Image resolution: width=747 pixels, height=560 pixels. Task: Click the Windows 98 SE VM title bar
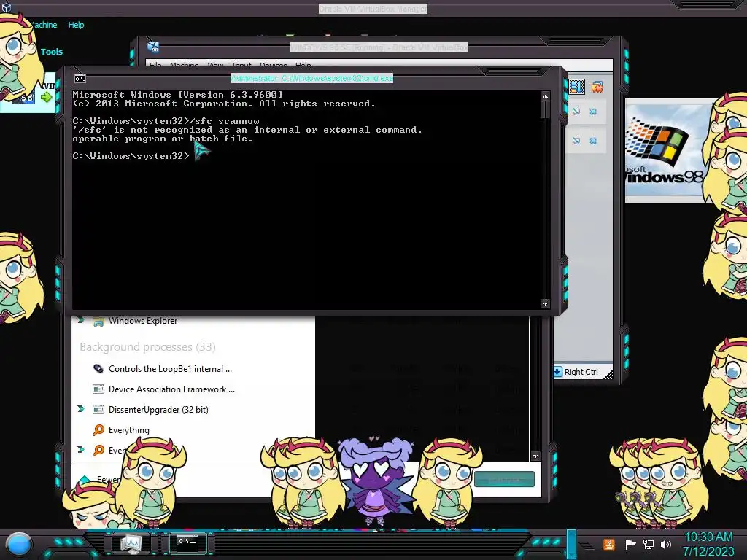379,47
